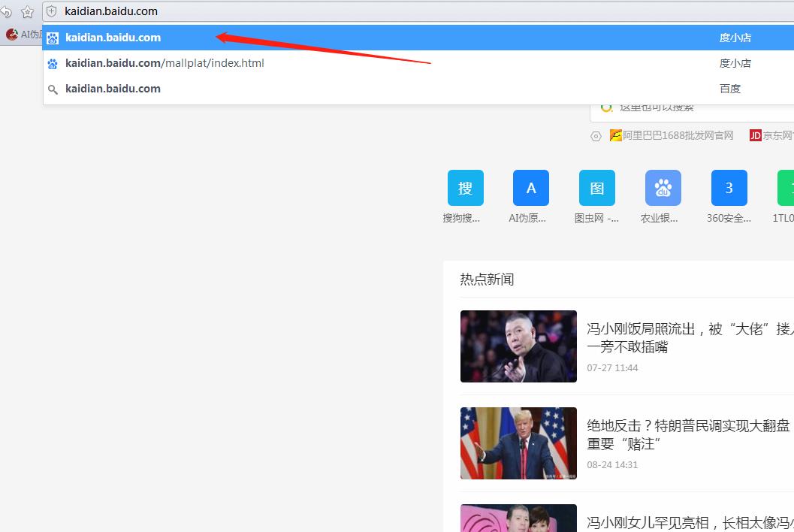Click the shield security icon in address bar

pyautogui.click(x=52, y=11)
